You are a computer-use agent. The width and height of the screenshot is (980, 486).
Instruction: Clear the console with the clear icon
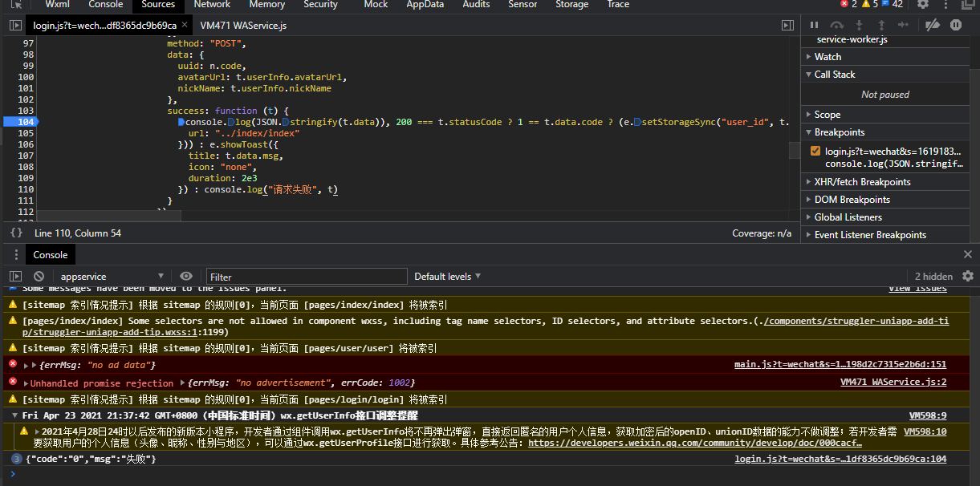click(39, 277)
